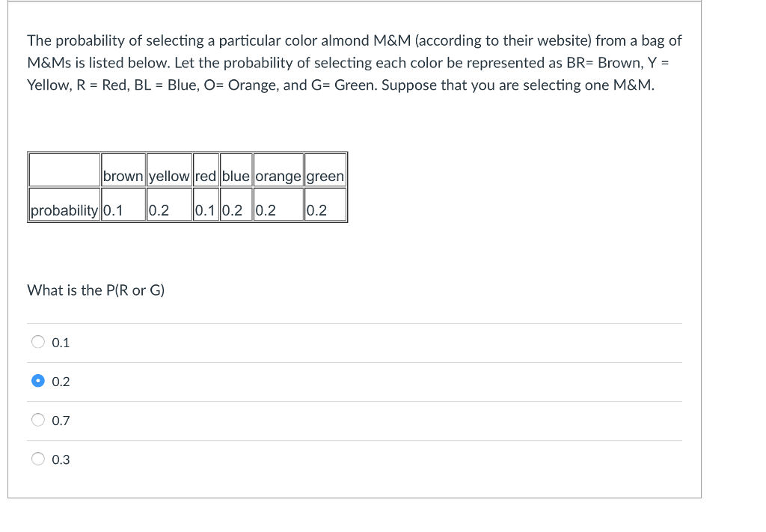Click the probability row label cell
The image size is (766, 532).
[x=63, y=210]
